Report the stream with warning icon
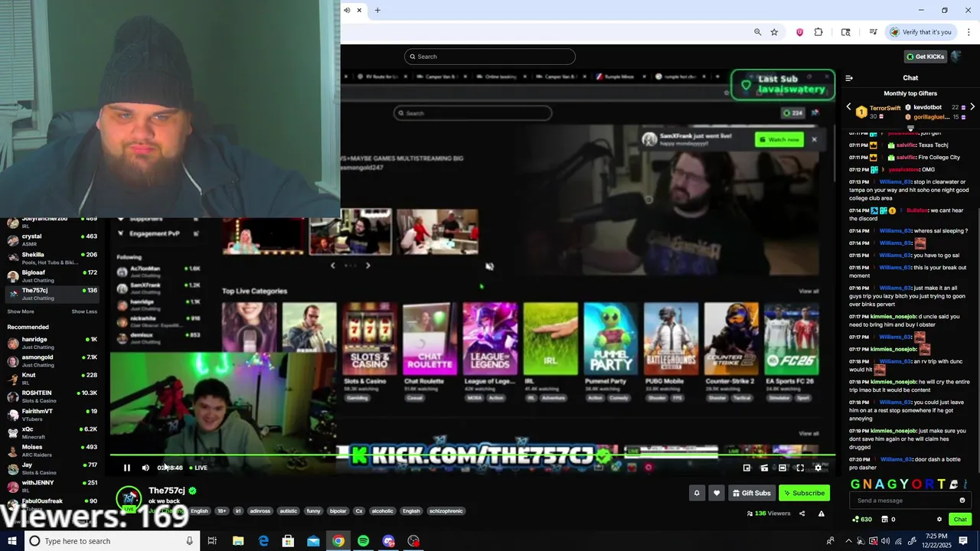 point(822,514)
